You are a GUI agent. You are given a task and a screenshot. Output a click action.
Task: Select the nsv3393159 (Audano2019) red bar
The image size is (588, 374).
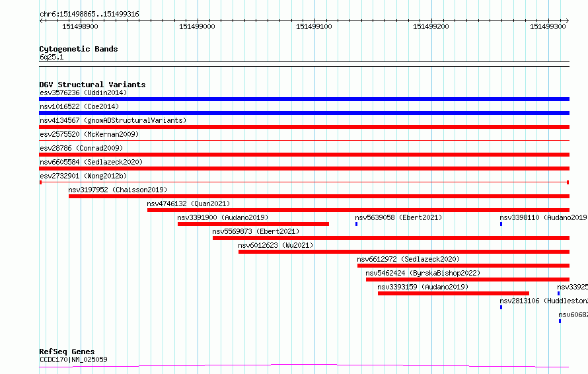[x=453, y=293]
